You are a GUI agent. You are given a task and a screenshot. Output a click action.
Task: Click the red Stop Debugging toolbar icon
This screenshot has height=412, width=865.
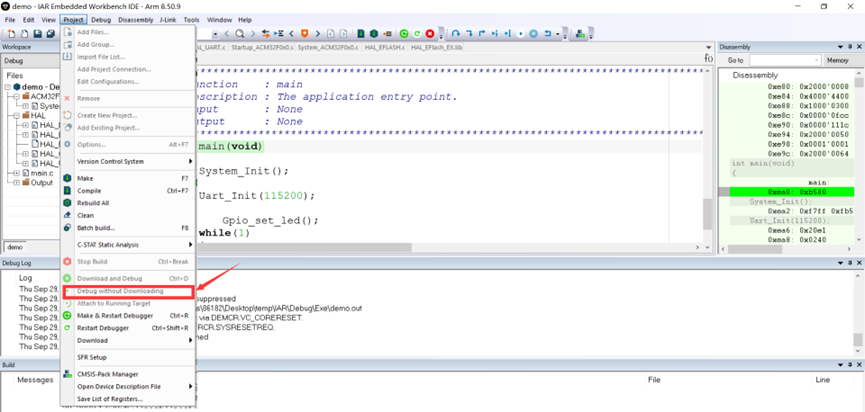click(430, 34)
